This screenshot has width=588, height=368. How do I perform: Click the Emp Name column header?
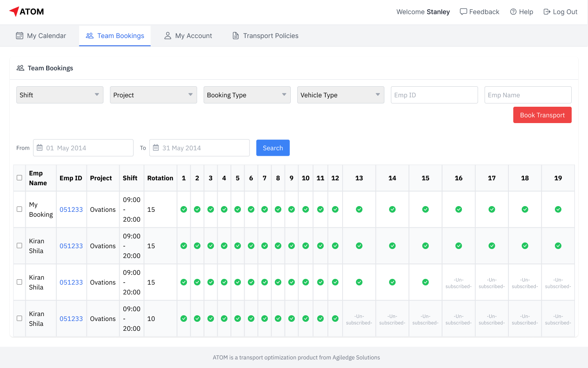click(41, 178)
